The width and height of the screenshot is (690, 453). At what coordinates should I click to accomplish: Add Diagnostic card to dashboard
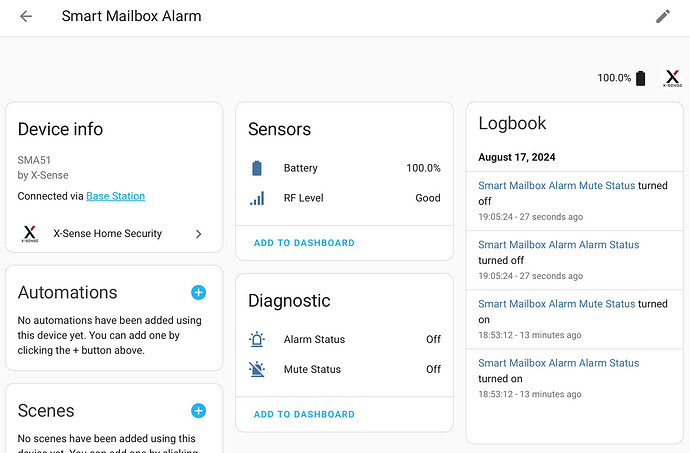[x=304, y=414]
